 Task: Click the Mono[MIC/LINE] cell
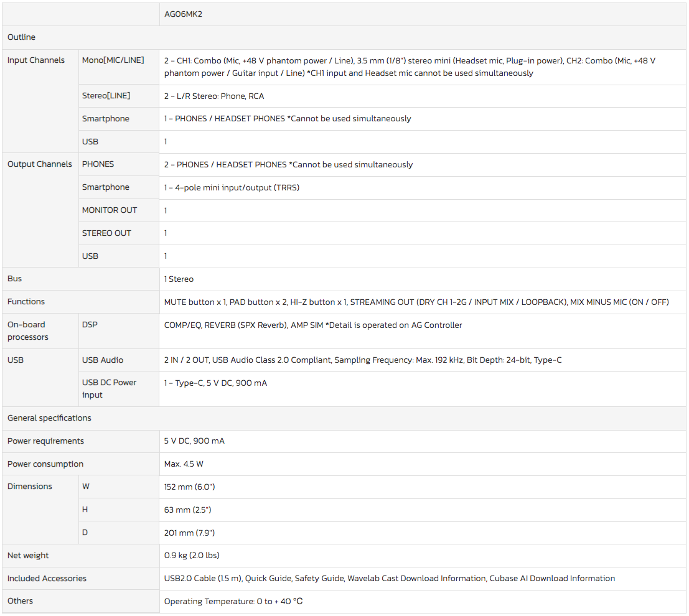tap(113, 60)
